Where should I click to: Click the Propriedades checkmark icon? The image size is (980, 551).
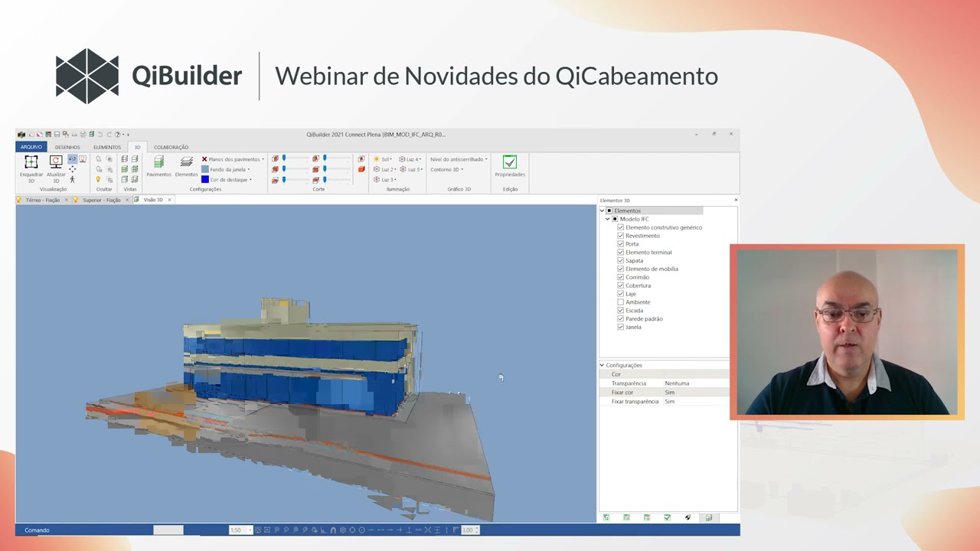[x=510, y=162]
